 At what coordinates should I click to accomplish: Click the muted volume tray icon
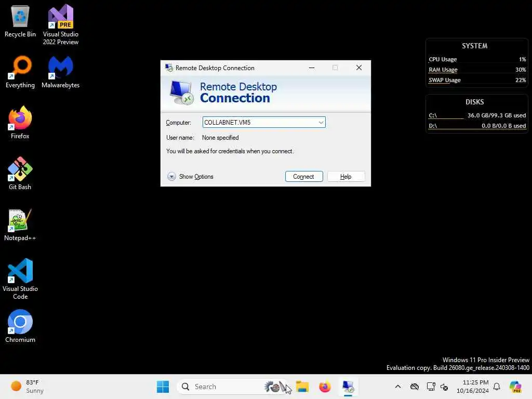[x=444, y=387]
